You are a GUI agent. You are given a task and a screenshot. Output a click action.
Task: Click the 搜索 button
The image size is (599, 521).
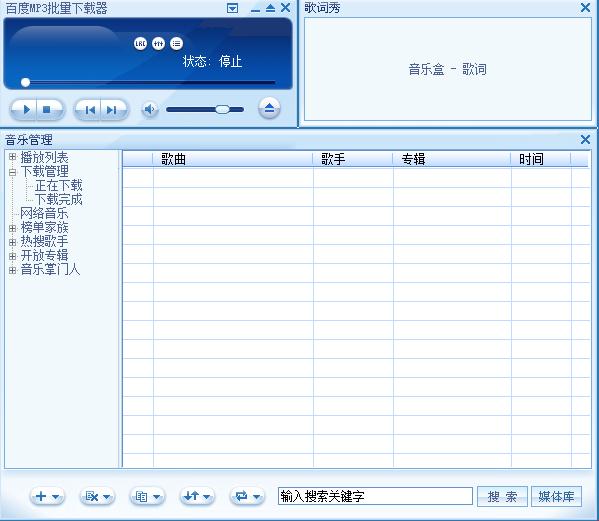coord(502,497)
